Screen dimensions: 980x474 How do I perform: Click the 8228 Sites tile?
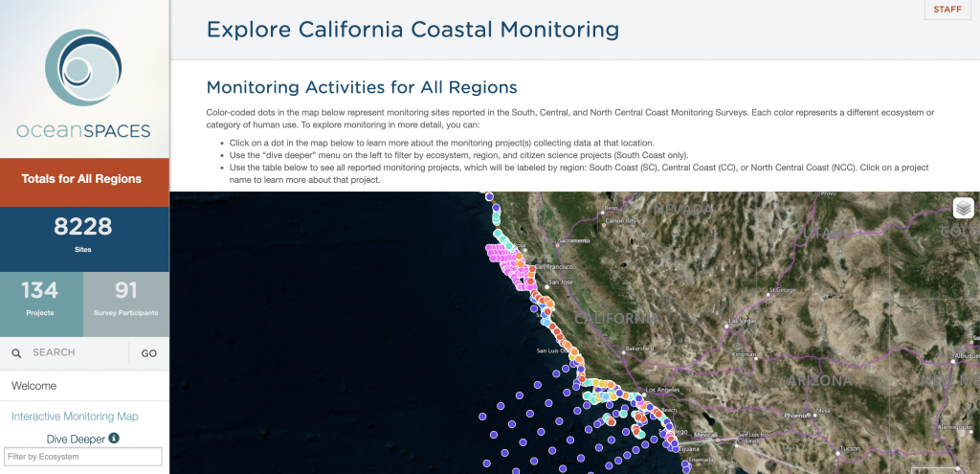click(84, 236)
